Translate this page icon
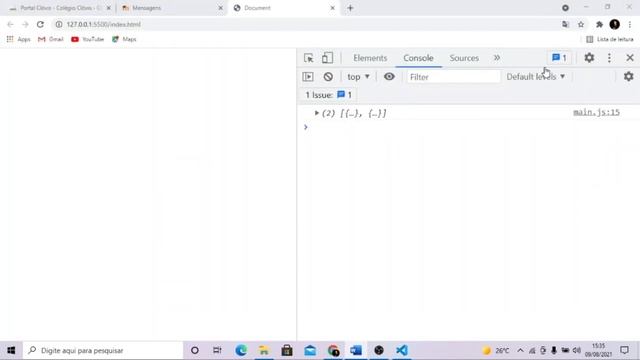The height and width of the screenshot is (360, 640). click(565, 24)
